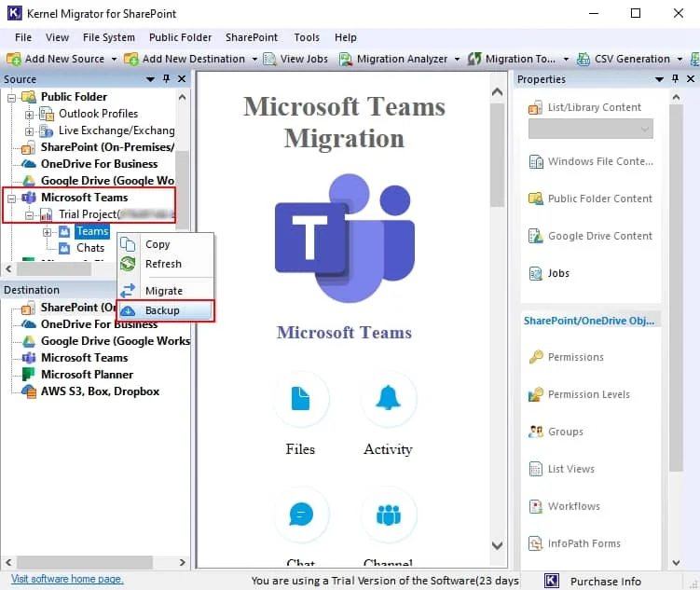Click the Groups icon
This screenshot has width=700, height=590.
[536, 432]
